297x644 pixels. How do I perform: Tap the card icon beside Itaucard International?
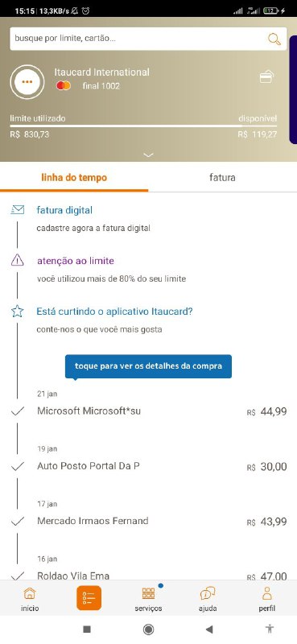(x=266, y=76)
